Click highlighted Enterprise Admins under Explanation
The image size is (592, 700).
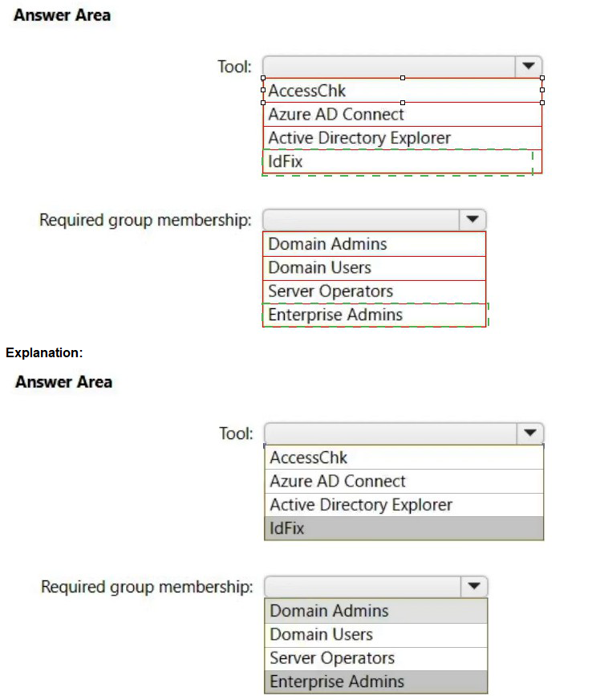coord(375,682)
